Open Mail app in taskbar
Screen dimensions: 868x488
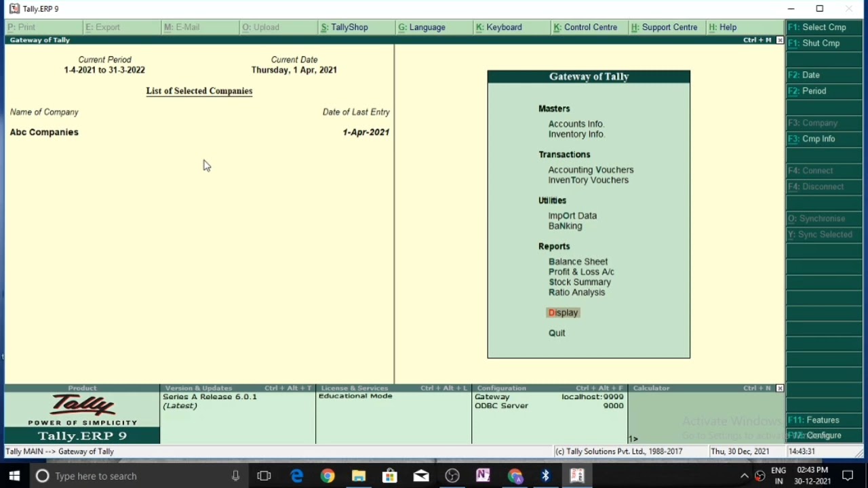(421, 476)
